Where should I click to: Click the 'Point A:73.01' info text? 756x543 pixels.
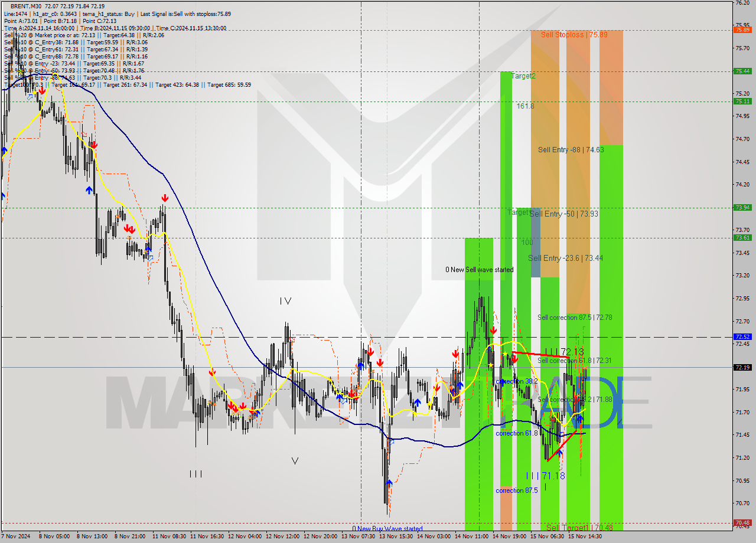(x=21, y=21)
